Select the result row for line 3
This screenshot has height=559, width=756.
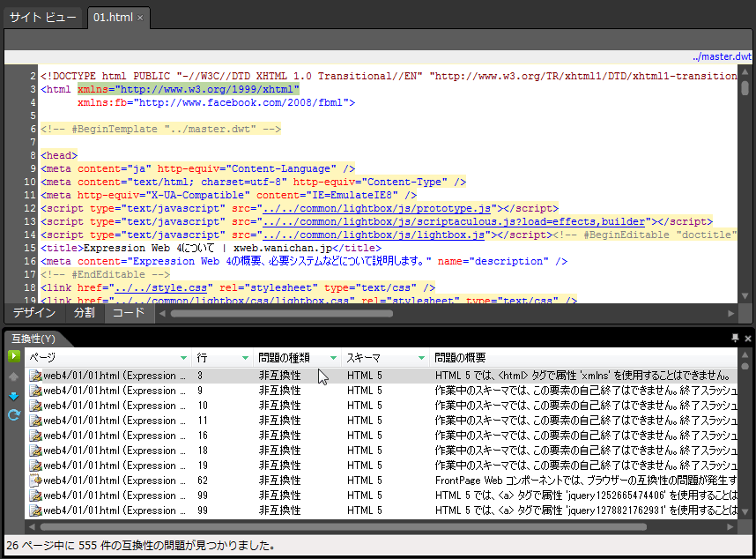click(x=382, y=376)
